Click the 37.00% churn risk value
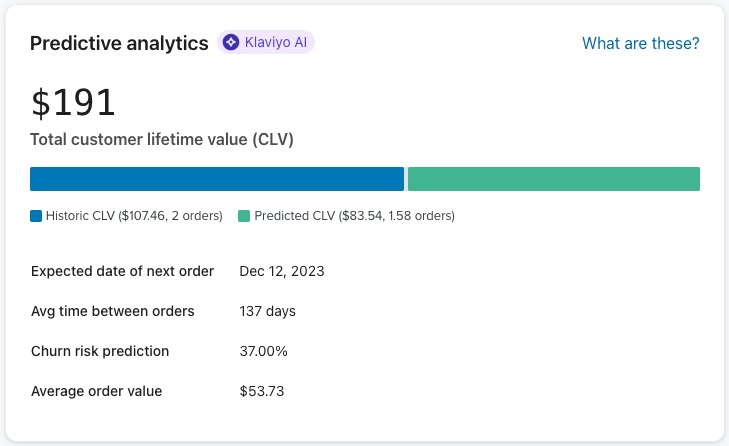729x446 pixels. (264, 351)
